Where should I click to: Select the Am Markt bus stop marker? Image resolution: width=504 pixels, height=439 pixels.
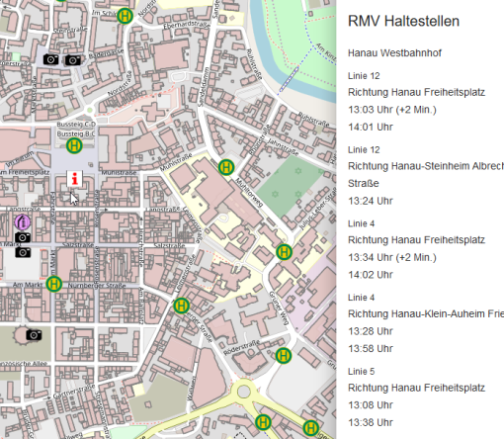tap(54, 284)
